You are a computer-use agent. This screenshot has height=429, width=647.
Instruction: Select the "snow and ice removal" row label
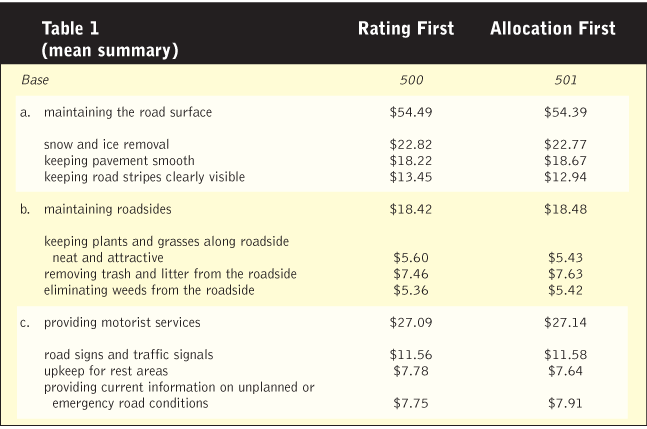106,144
